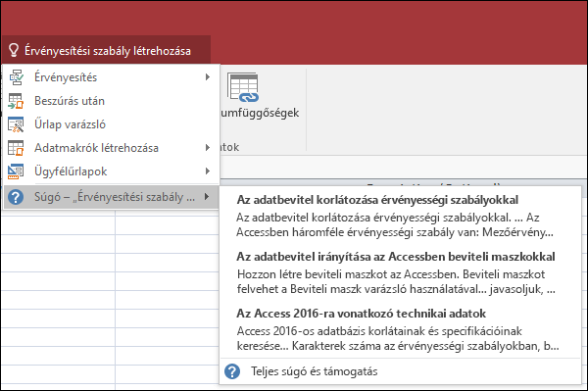Expand the Érvényesítés submenu arrow
588x391 pixels.
point(208,77)
